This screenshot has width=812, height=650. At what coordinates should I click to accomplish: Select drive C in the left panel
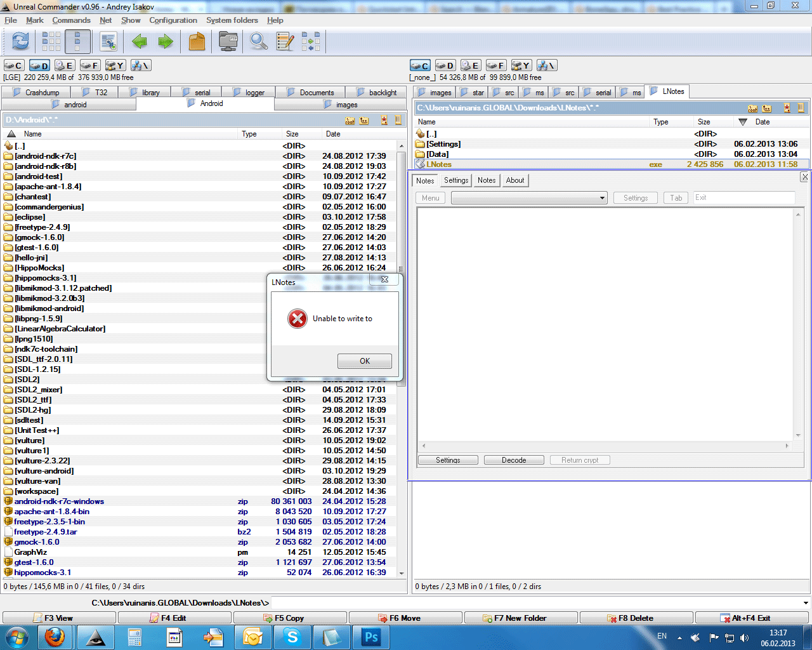[14, 65]
